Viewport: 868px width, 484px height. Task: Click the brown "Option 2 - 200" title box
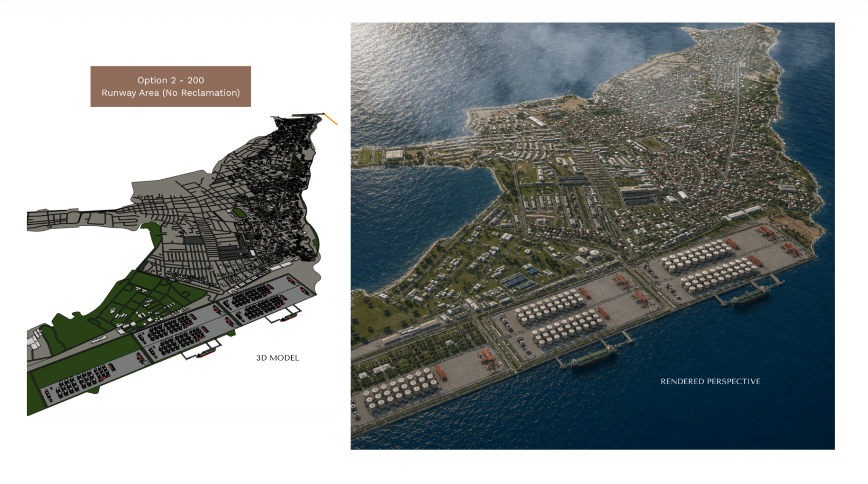(x=170, y=86)
